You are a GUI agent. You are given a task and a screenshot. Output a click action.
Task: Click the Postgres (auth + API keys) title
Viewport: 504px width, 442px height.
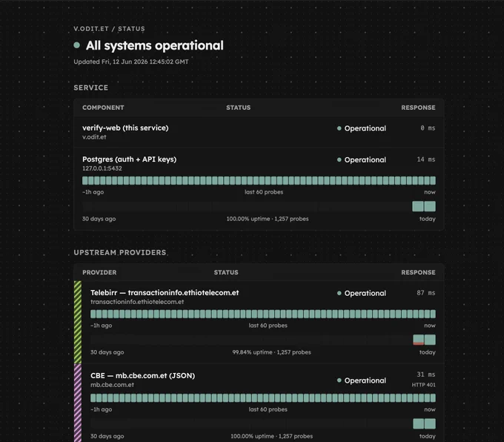pos(129,159)
